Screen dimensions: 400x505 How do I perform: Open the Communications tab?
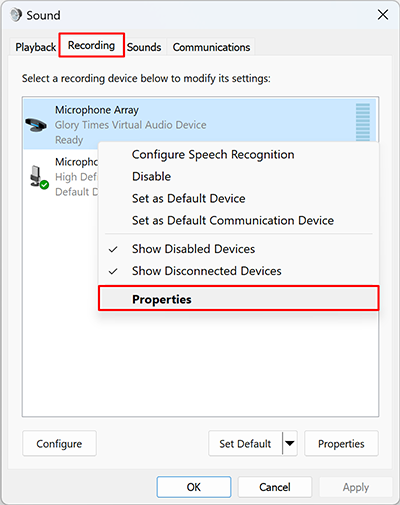(x=211, y=47)
